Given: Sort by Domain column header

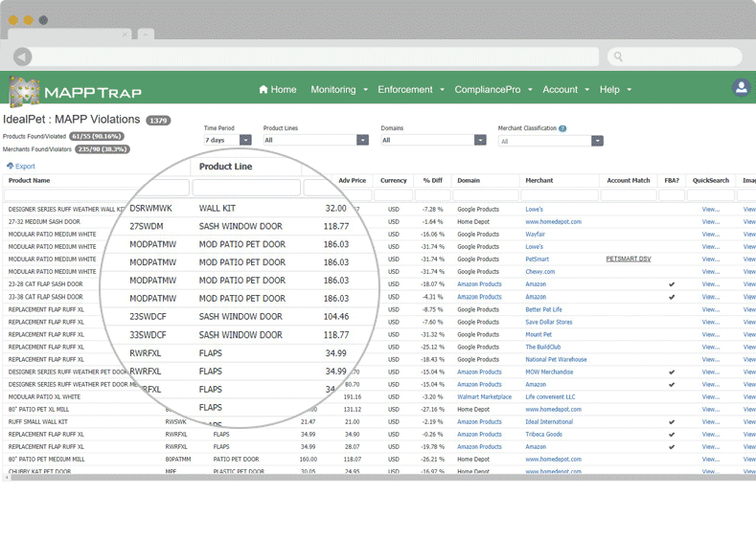Looking at the screenshot, I should point(469,181).
